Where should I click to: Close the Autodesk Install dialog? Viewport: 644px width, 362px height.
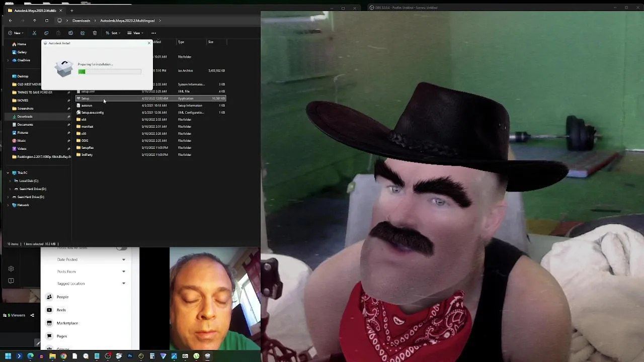point(149,43)
